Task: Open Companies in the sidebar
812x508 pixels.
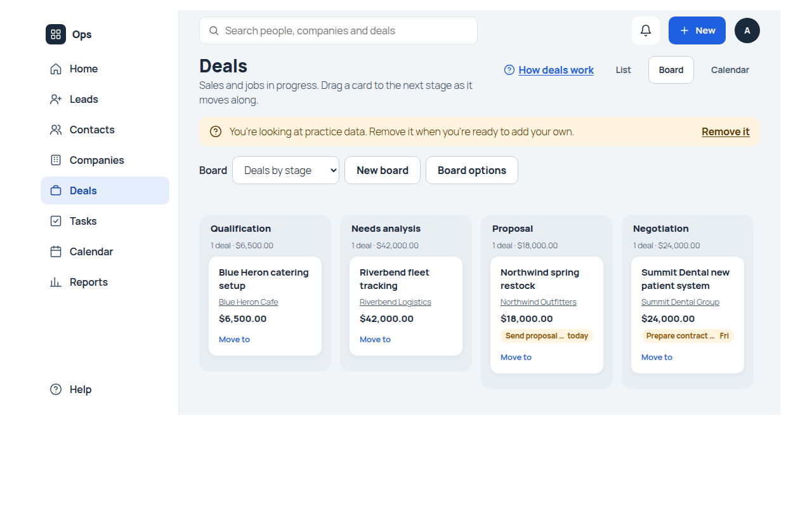Action: coord(105,160)
